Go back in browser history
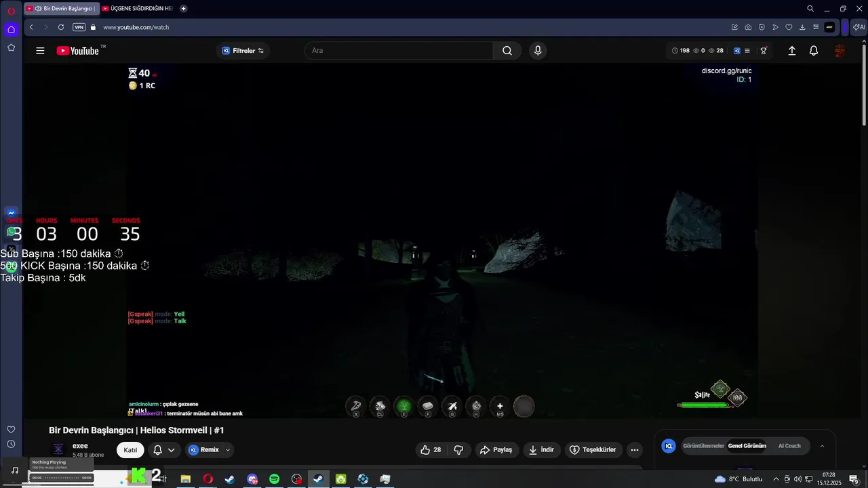Viewport: 868px width, 488px height. point(31,27)
